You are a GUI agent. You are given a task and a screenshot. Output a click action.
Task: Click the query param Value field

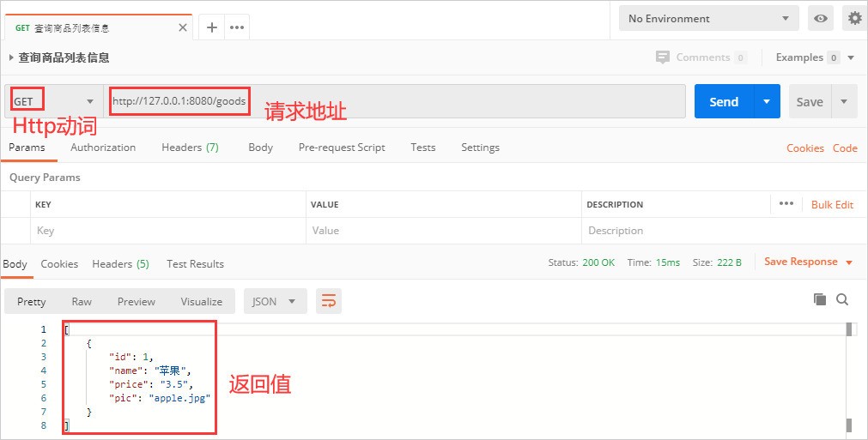coord(443,231)
